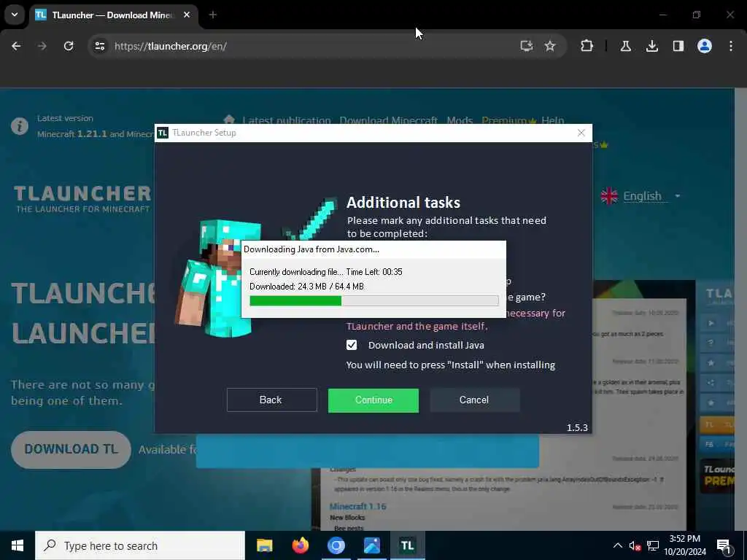Switch to the TLauncher browser tab
This screenshot has width=747, height=560.
(113, 15)
